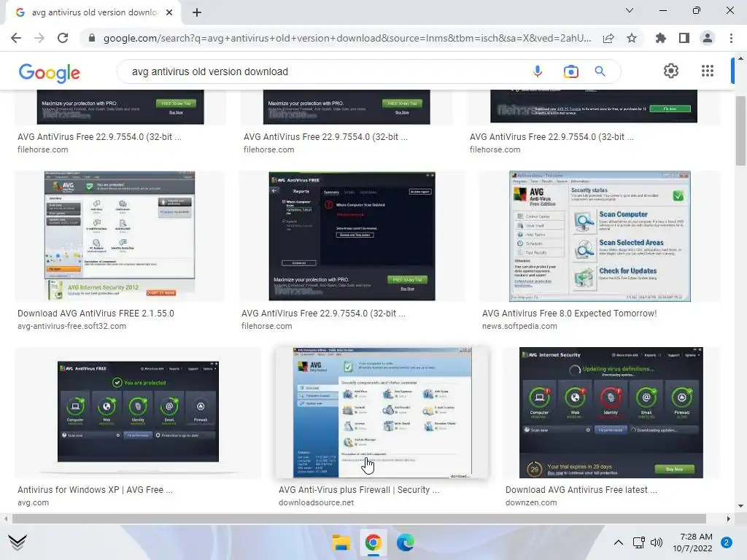The image size is (747, 560).
Task: Click the vertical page scrollbar thumb
Action: coord(740,131)
